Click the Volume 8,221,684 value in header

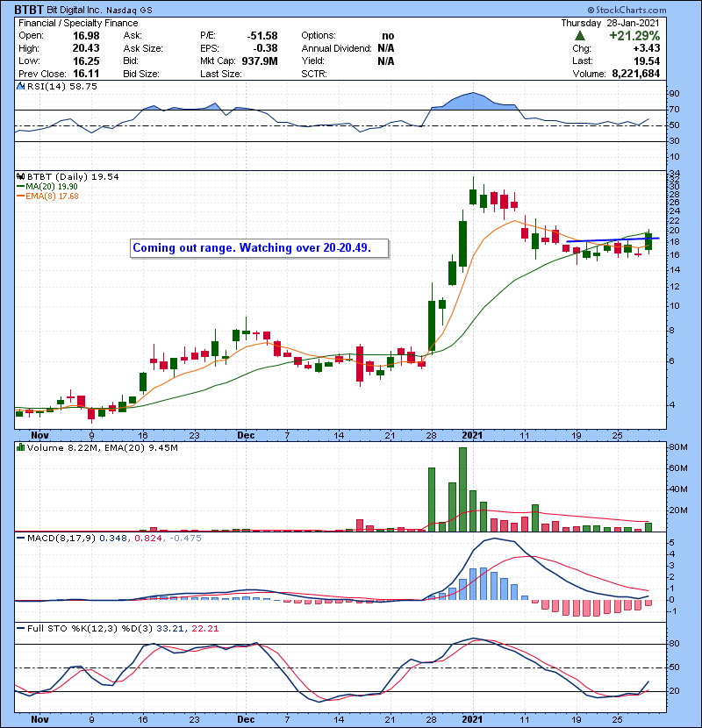635,74
